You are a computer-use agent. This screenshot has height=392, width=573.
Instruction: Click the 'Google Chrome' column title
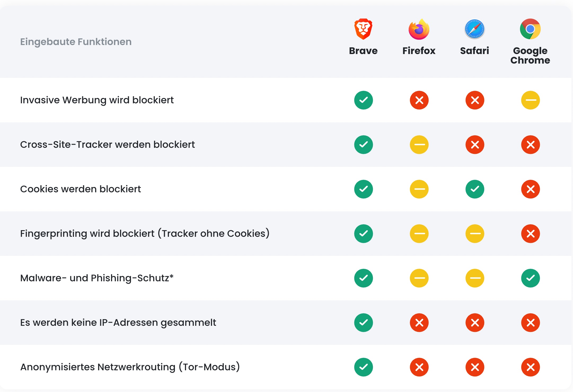pyautogui.click(x=530, y=55)
